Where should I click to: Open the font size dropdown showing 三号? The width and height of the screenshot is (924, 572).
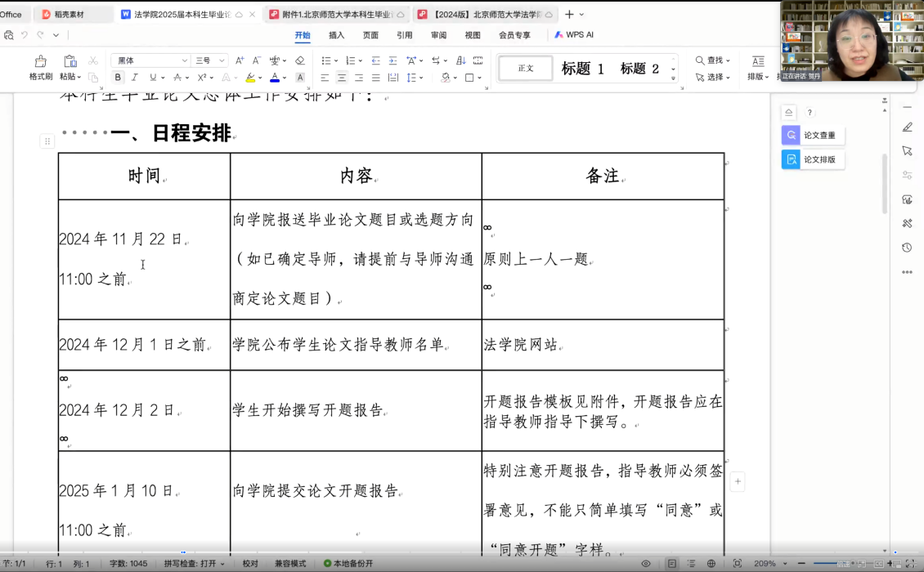point(209,60)
